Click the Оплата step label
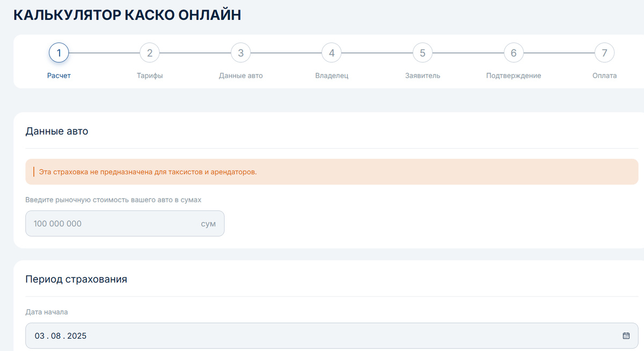This screenshot has height=351, width=644. coord(605,76)
